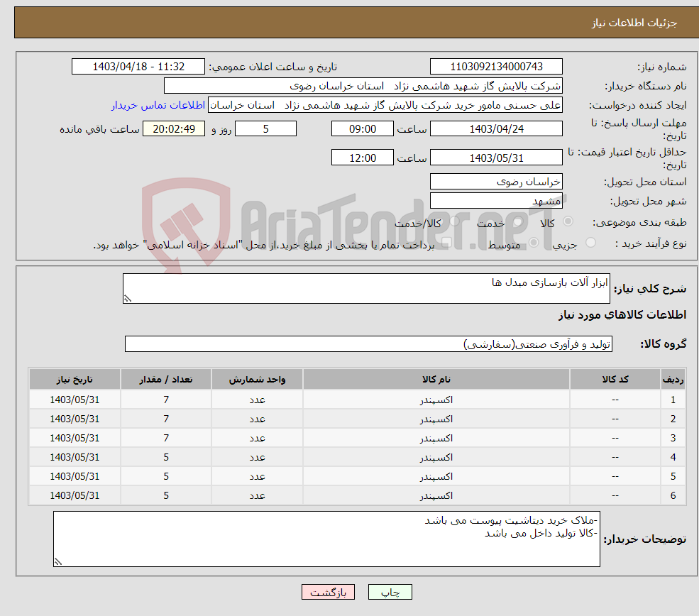Click the تعداد / مقدار column header
This screenshot has height=616, width=699.
[x=166, y=379]
